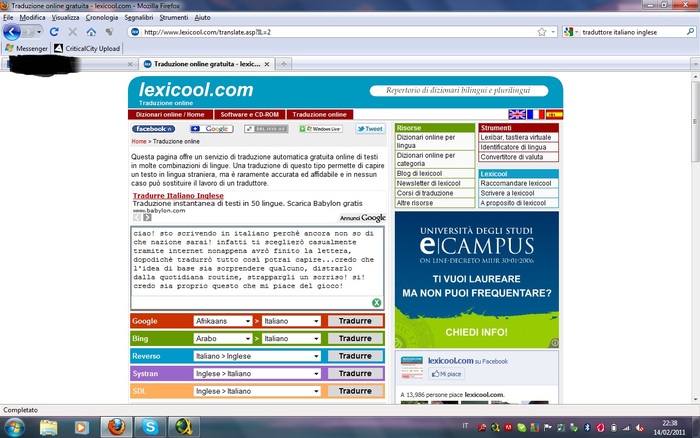
Task: Click Tradurre in the SDL row
Action: (355, 391)
